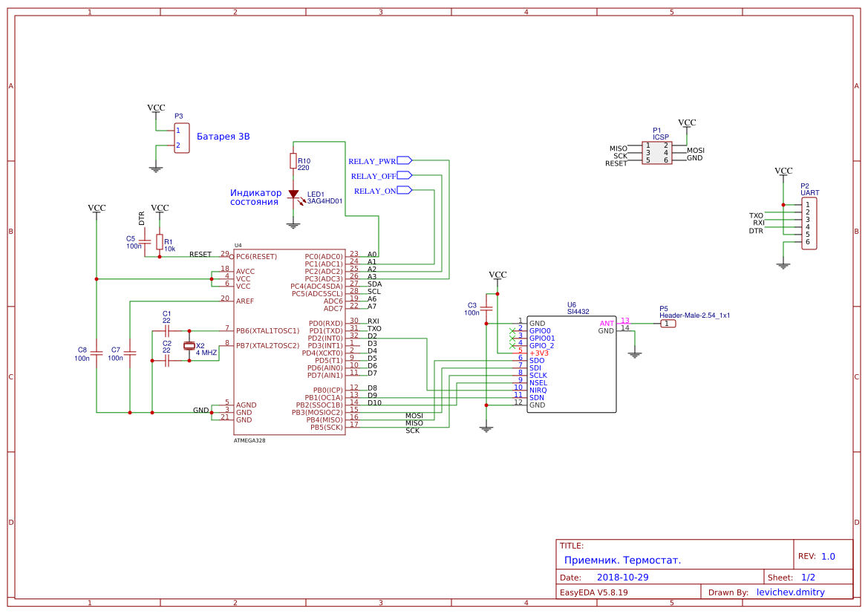The image size is (868, 614).
Task: Click the 'PB5(SCK)' pin label
Action: [x=326, y=428]
